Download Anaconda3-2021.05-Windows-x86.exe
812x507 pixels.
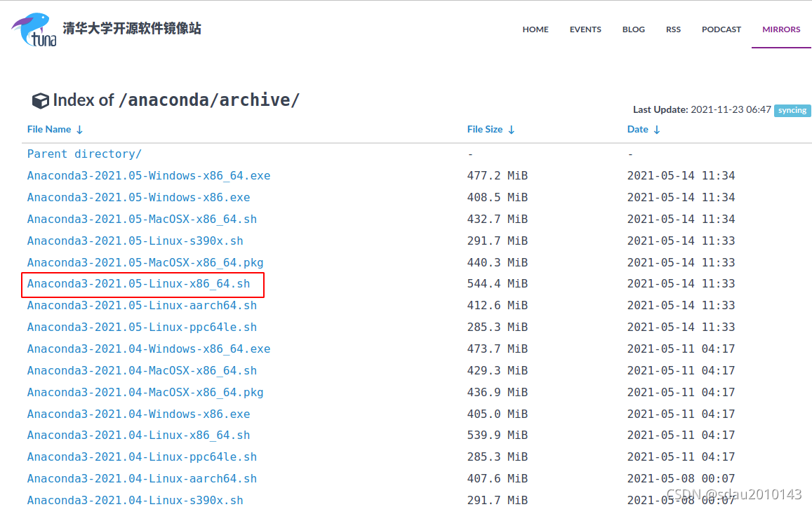tap(138, 197)
